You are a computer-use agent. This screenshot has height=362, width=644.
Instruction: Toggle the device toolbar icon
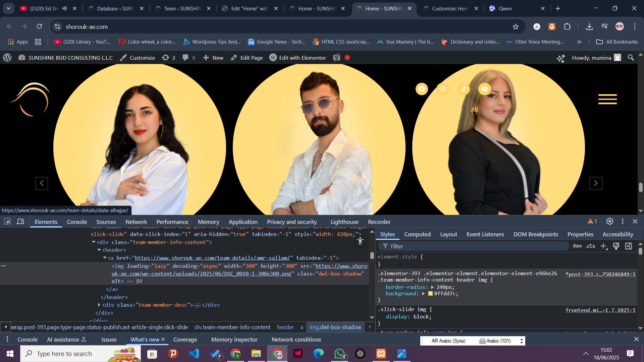20,222
